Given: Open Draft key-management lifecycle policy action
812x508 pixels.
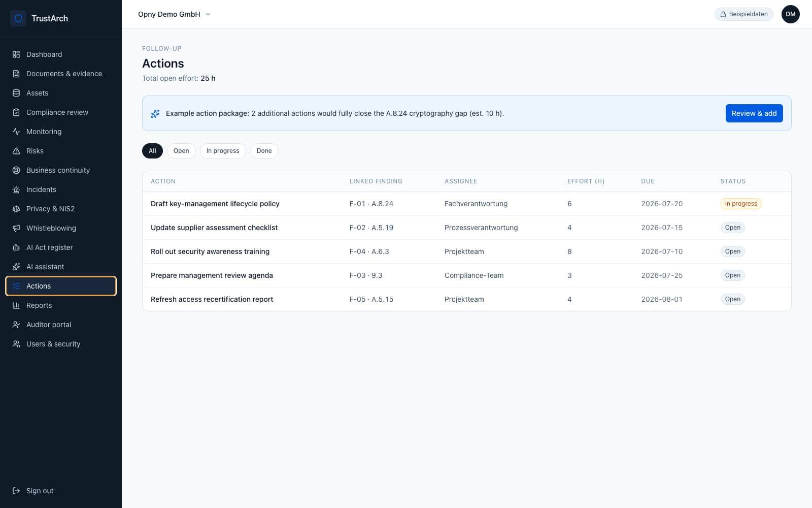Looking at the screenshot, I should pyautogui.click(x=215, y=204).
